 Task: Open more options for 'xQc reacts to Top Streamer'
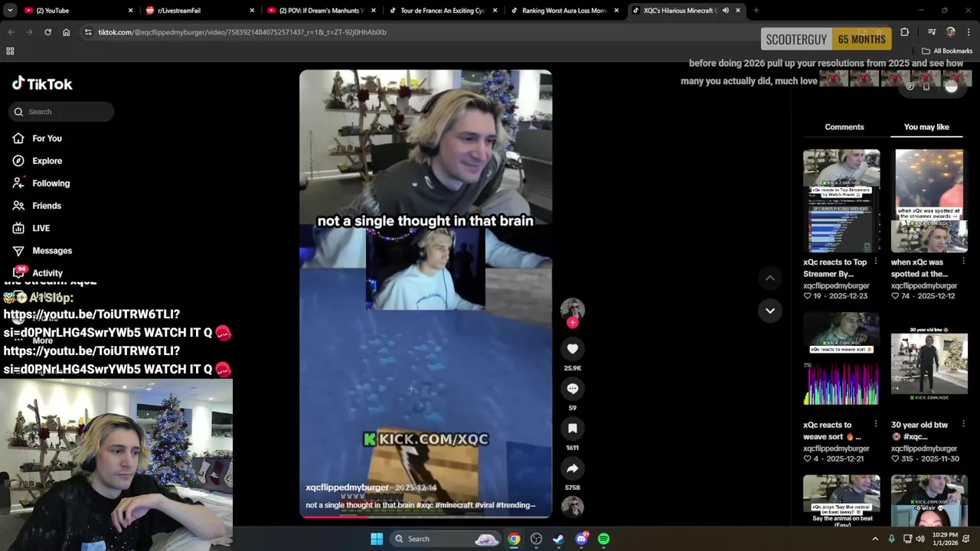[x=876, y=262]
